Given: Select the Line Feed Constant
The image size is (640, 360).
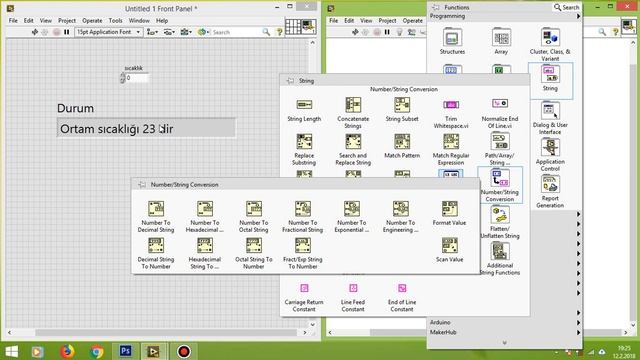Looking at the screenshot, I should click(x=353, y=298).
